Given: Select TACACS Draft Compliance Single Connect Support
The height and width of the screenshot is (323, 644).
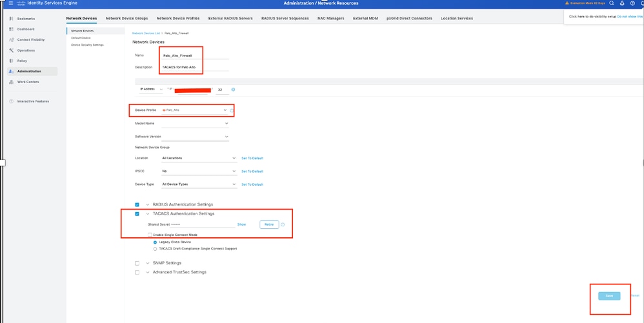Looking at the screenshot, I should click(x=155, y=249).
